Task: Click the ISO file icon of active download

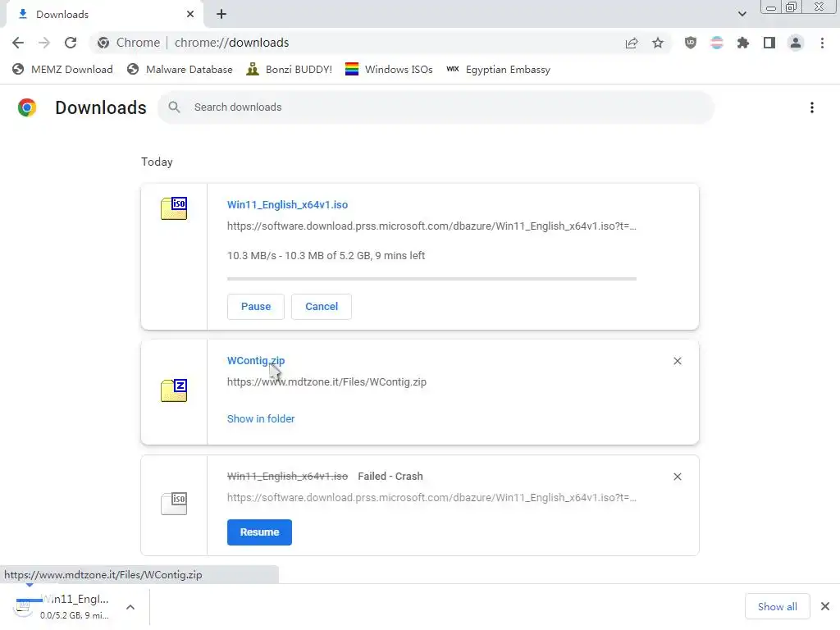Action: pos(174,208)
